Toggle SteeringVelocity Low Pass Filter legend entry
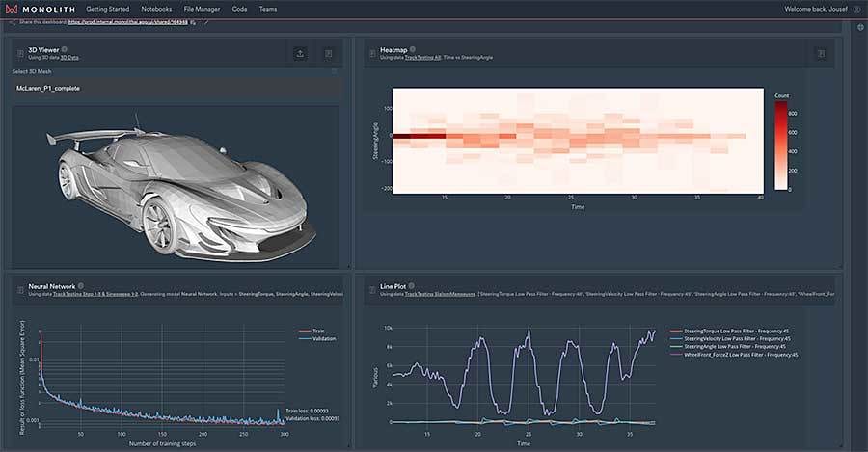 (730, 338)
